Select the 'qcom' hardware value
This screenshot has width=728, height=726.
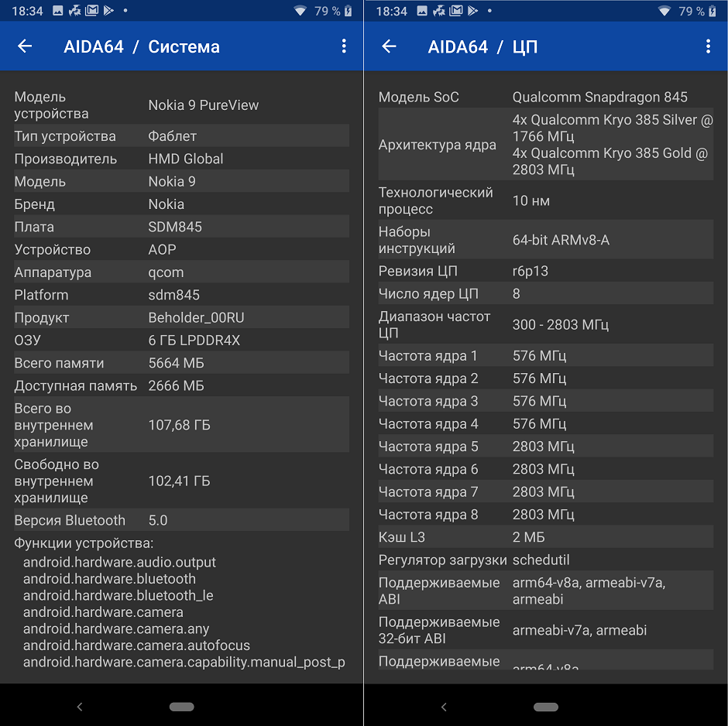point(166,272)
